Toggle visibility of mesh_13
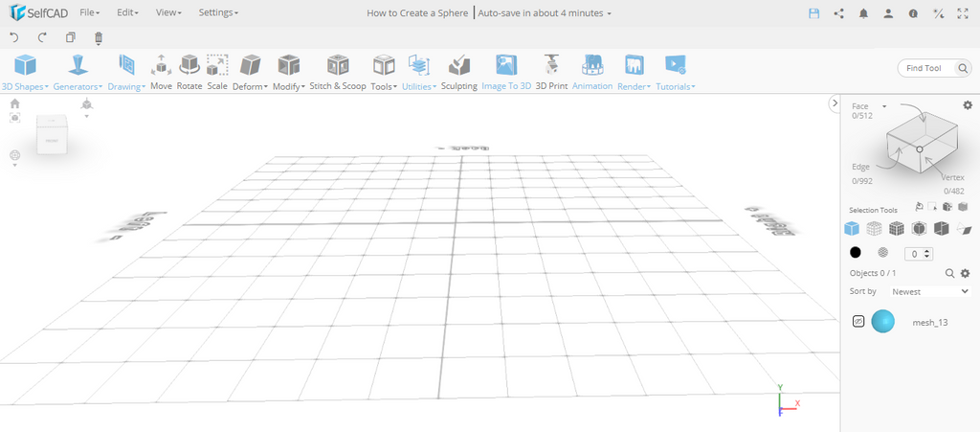 click(x=858, y=321)
